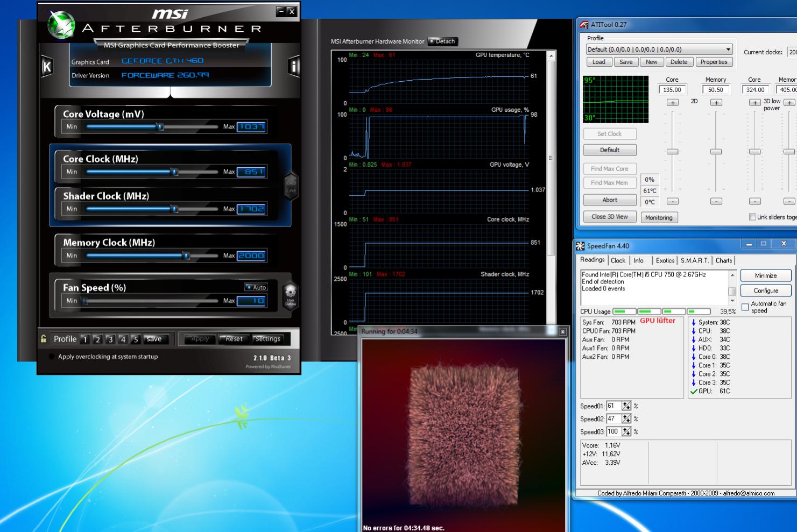Click the SpeedFan Minimize button

[x=766, y=275]
